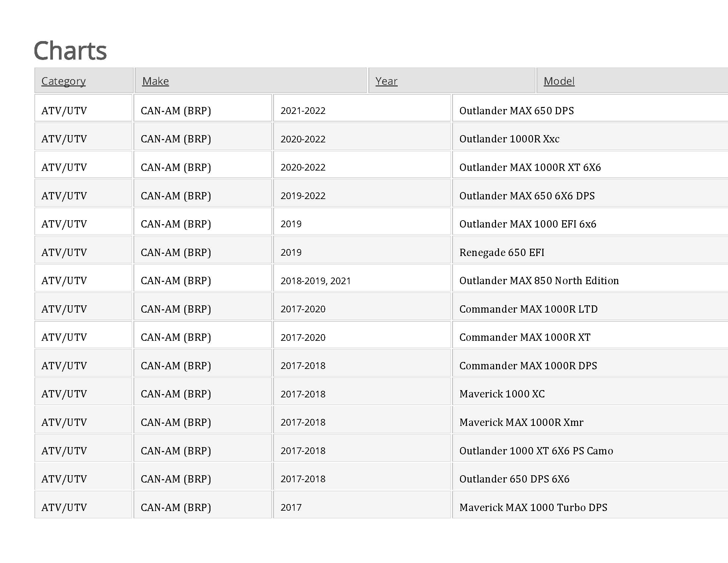Select the Outlander MAX 1000 EFI 6x6 cell
Screen dimensions: 728x563
(x=590, y=221)
